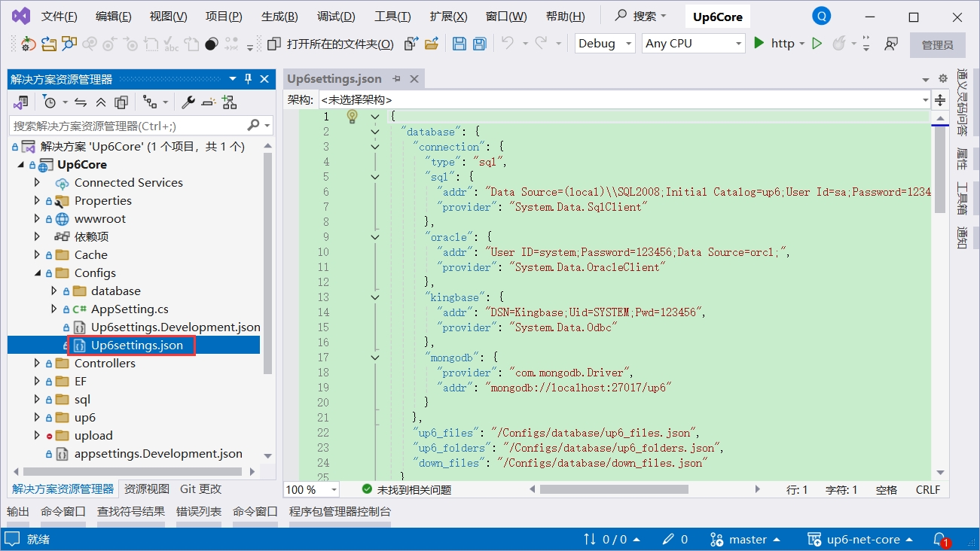Toggle pin on Up6settings.json tab
Image resolution: width=980 pixels, height=551 pixels.
pos(397,79)
